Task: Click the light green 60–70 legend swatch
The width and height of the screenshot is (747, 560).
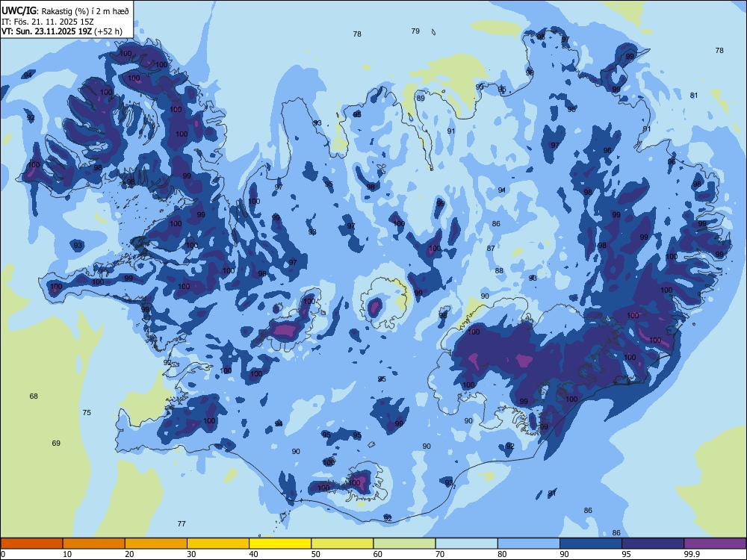Action: [404, 544]
